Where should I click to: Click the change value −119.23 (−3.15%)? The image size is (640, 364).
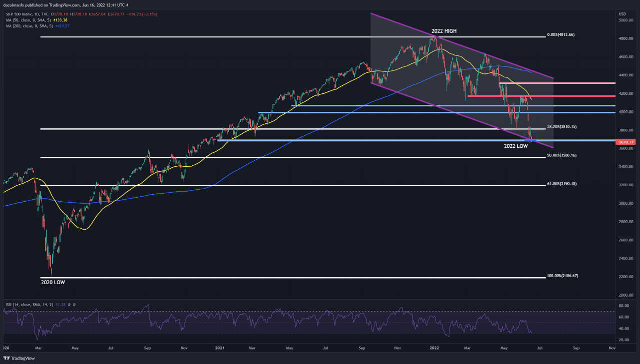142,14
